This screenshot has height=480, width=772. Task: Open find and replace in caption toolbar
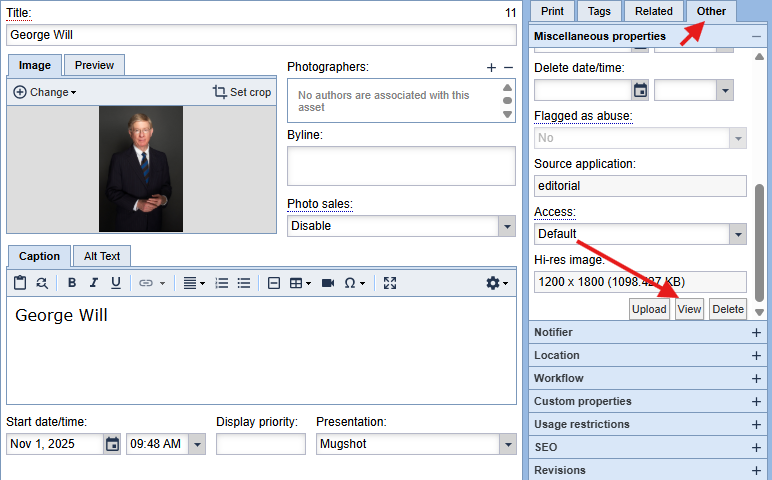(42, 283)
